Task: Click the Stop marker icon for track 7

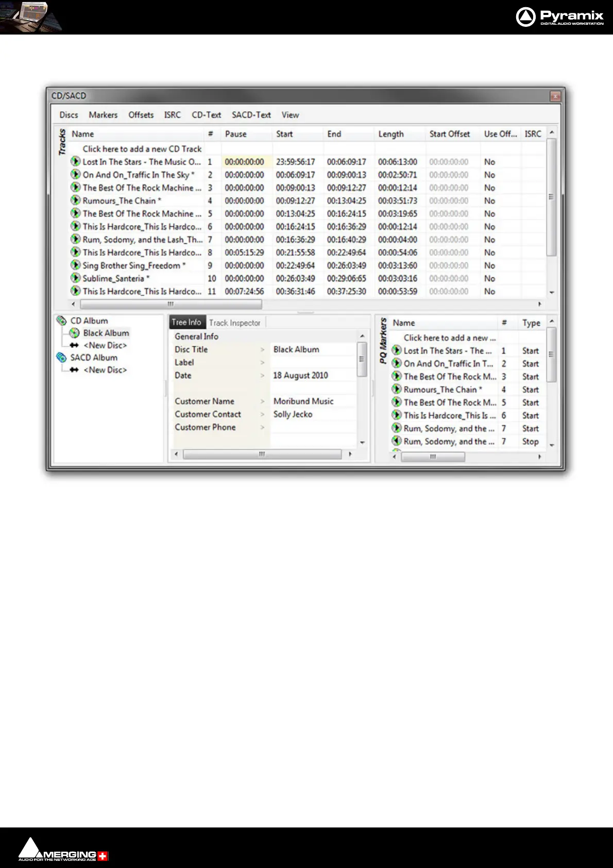Action: [x=397, y=441]
